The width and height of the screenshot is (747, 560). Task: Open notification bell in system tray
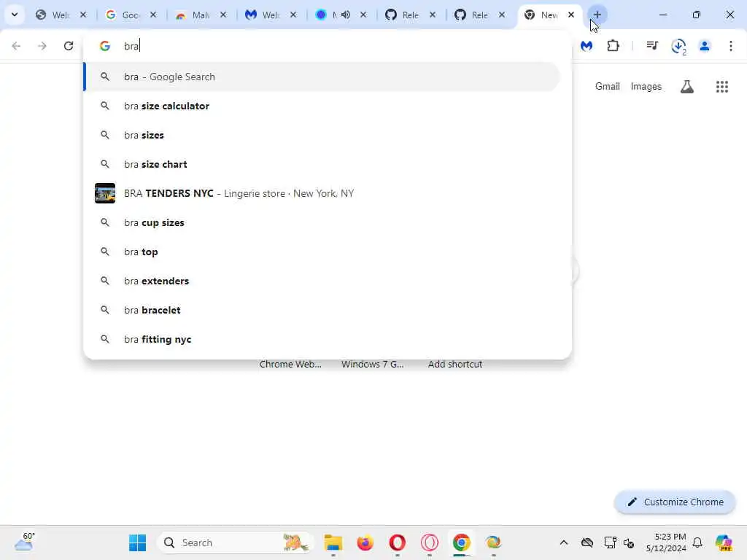pos(697,542)
